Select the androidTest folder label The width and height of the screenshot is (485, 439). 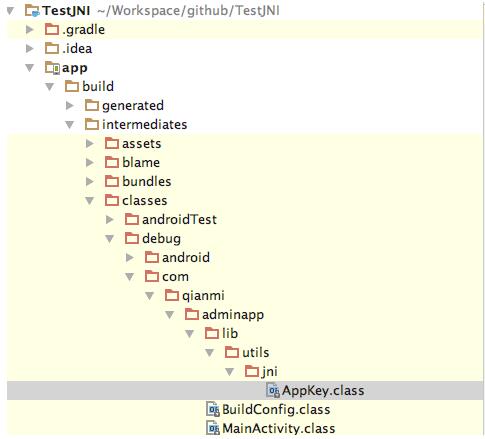pyautogui.click(x=179, y=219)
